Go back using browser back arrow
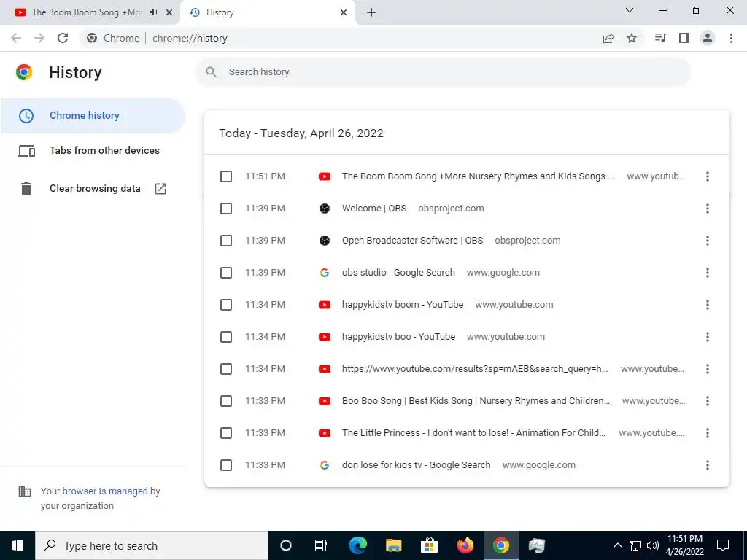This screenshot has height=560, width=747. [16, 38]
